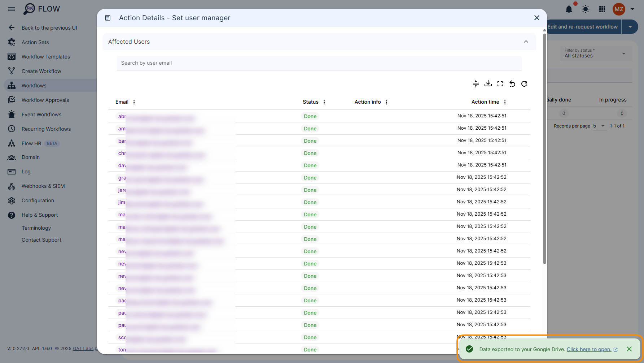This screenshot has width=644, height=363.
Task: Refresh the affected users table
Action: (524, 83)
